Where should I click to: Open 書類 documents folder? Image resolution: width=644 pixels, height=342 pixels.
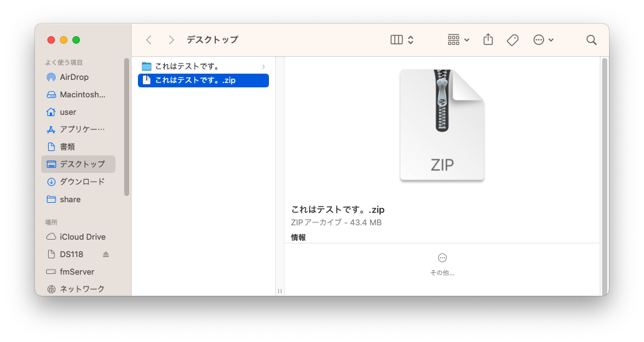[x=78, y=147]
